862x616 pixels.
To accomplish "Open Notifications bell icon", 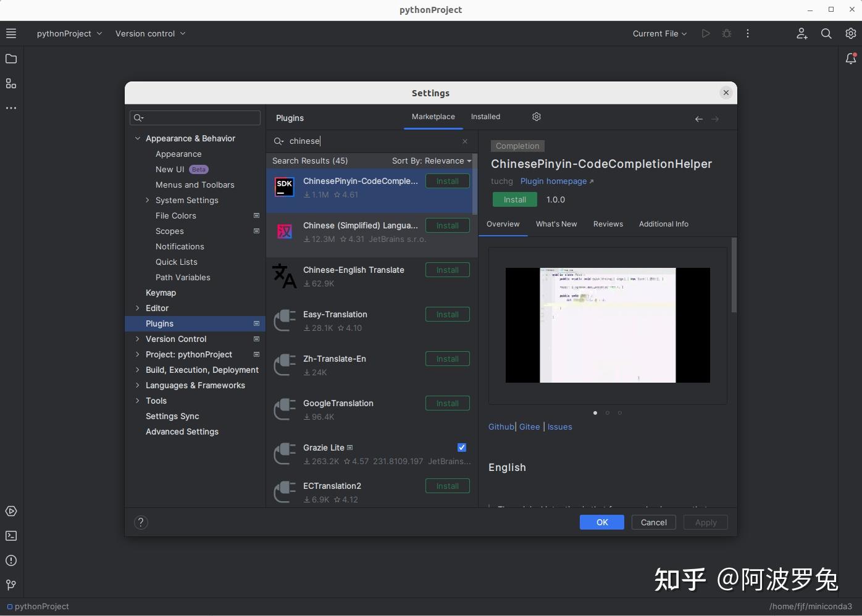I will click(851, 59).
